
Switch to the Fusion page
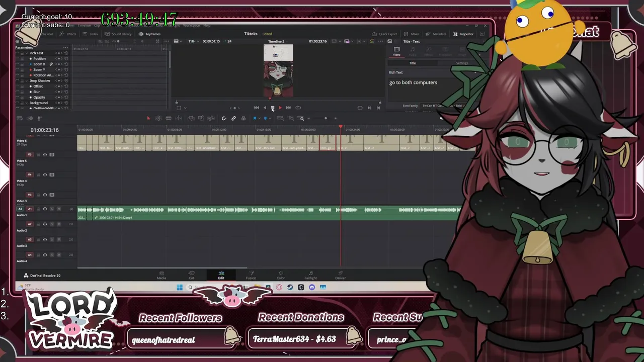click(251, 275)
